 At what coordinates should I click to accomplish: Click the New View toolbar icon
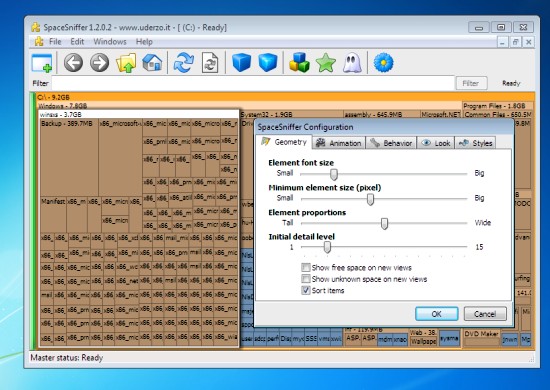point(42,63)
